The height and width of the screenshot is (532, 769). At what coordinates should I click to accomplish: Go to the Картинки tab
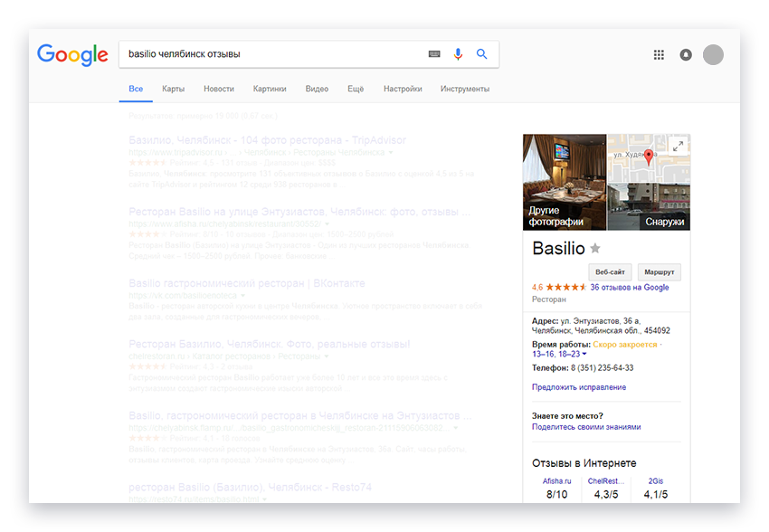(270, 89)
